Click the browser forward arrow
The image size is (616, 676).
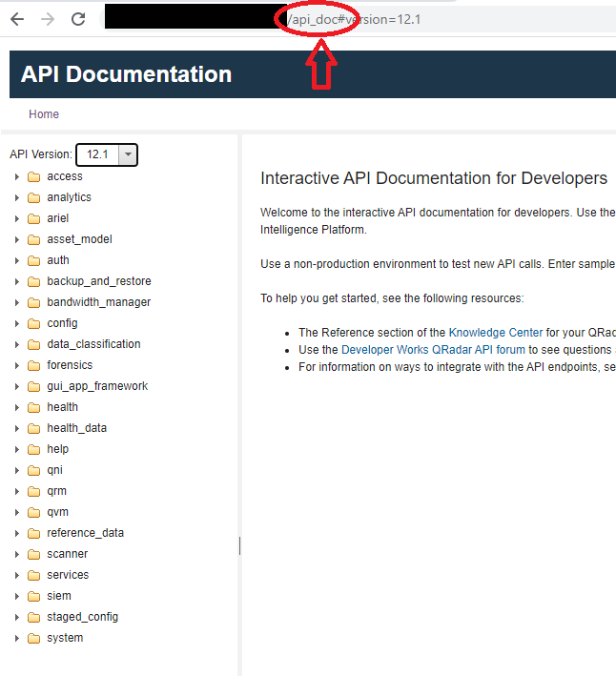pyautogui.click(x=48, y=19)
